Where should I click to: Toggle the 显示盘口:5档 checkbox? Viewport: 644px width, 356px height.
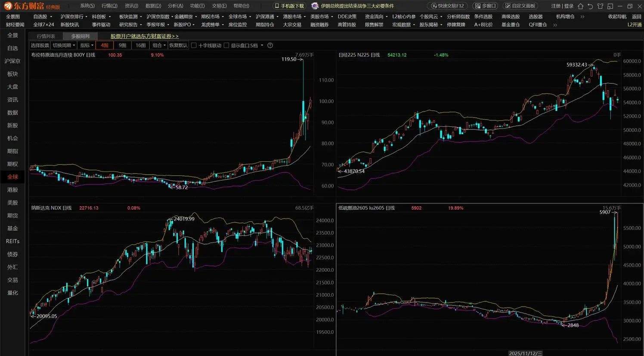coord(226,46)
